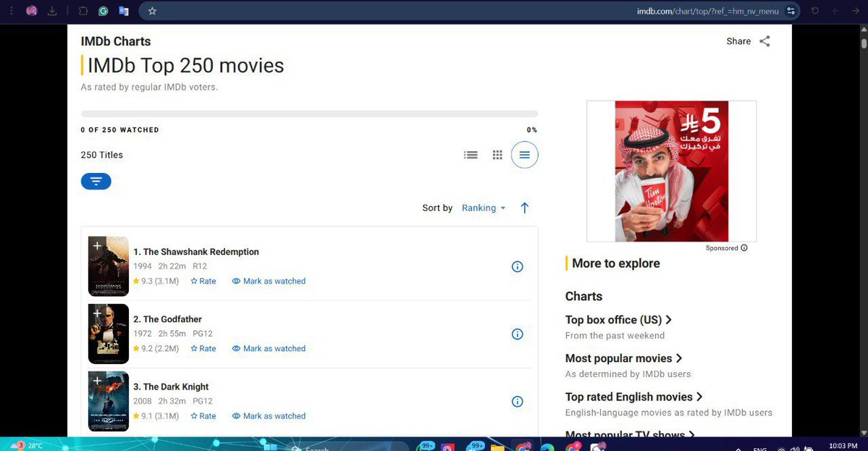This screenshot has width=868, height=451.
Task: Open site information icon beside the URL
Action: pos(791,11)
